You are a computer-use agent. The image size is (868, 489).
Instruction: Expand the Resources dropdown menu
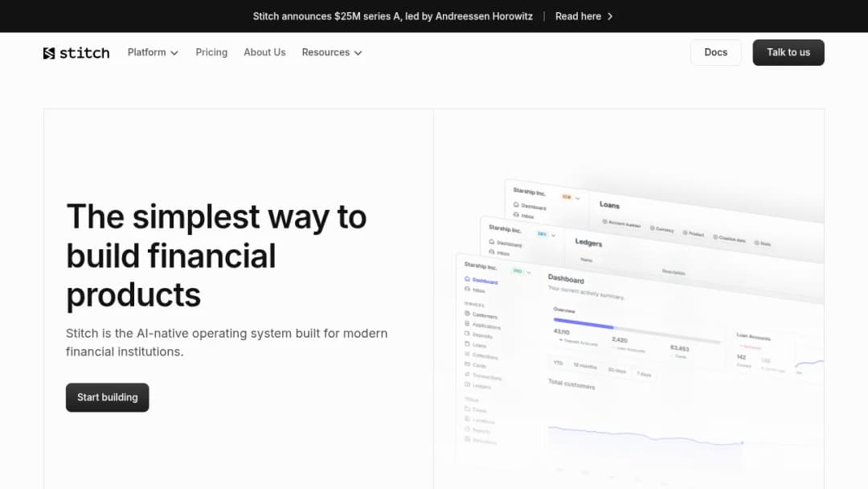point(332,52)
